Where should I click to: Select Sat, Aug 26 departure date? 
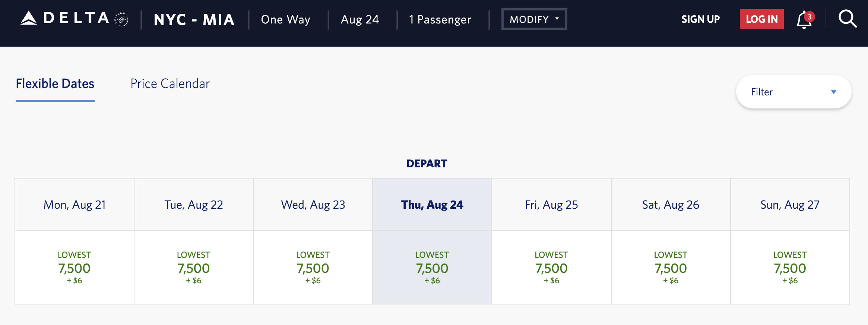pyautogui.click(x=671, y=204)
